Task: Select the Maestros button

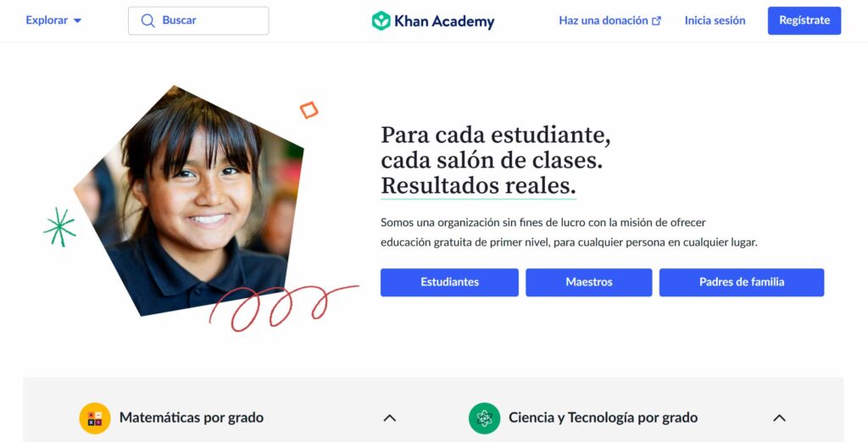Action: [x=589, y=282]
